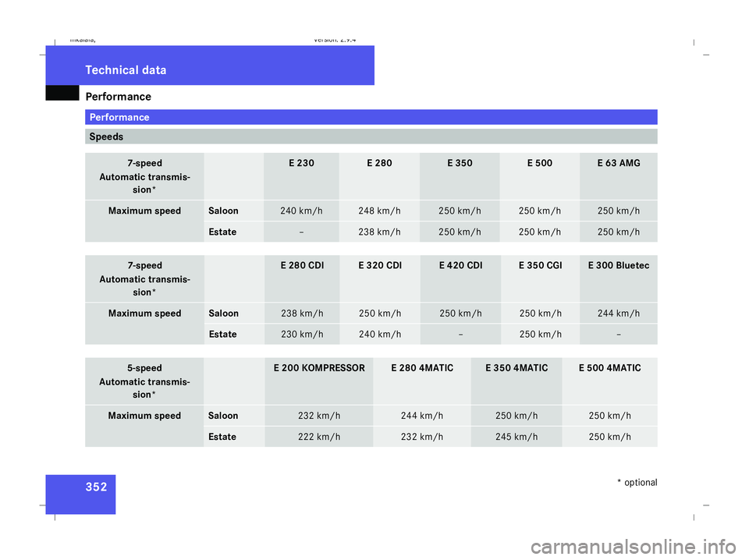749x560 pixels.
Task: Click the 'E 300 Bluetec' column header
Action: (619, 265)
